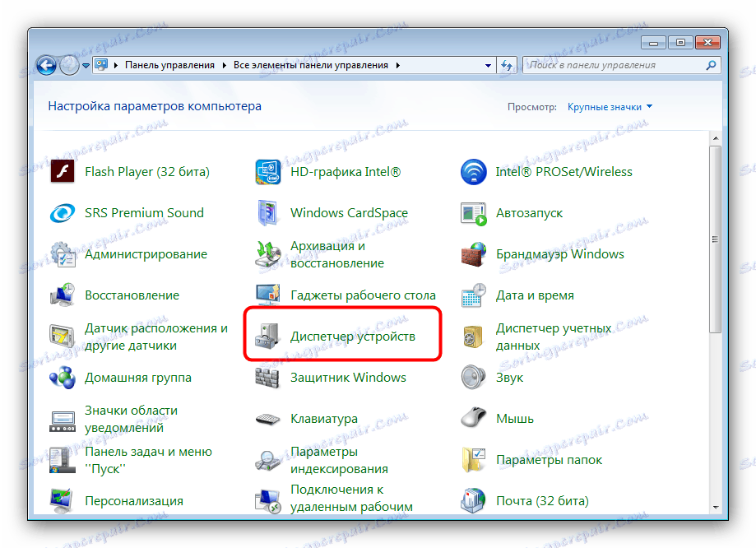This screenshot has height=548, width=756.
Task: Click the Звук text link
Action: point(510,378)
